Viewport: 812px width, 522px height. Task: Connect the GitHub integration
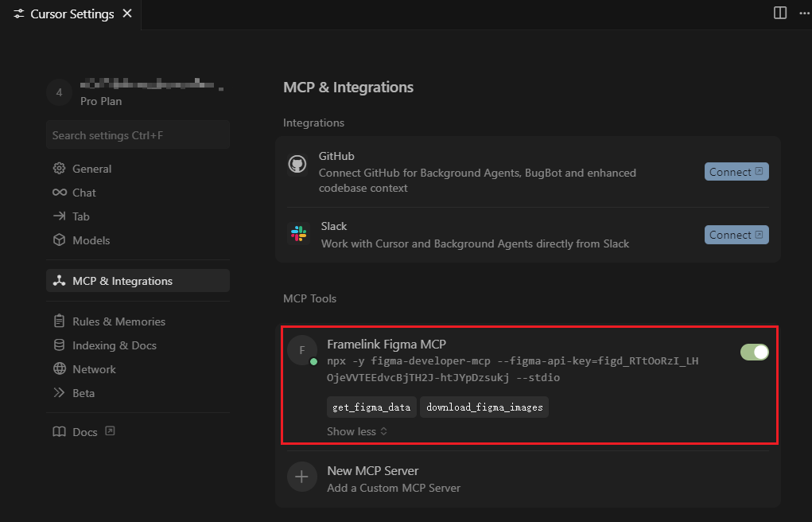pos(736,172)
